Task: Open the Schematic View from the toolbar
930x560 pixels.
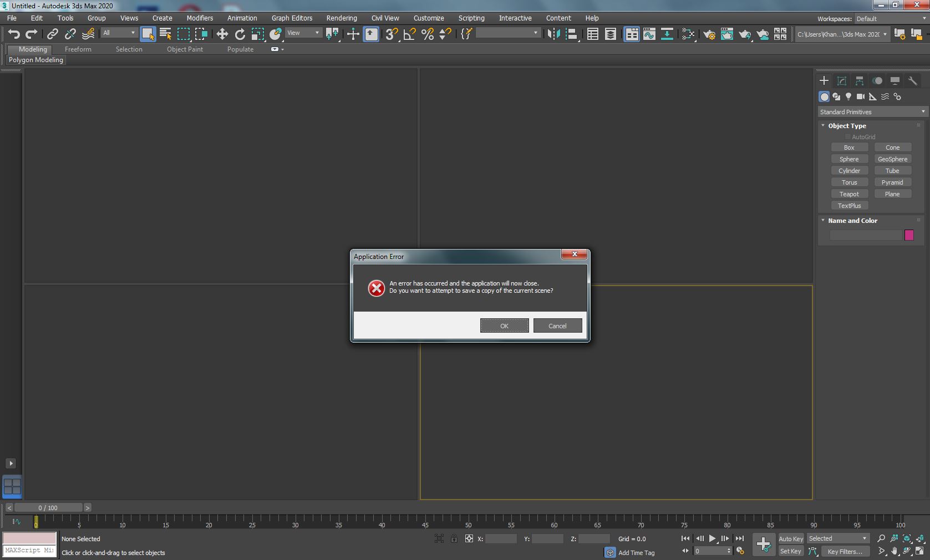Action: coord(667,34)
